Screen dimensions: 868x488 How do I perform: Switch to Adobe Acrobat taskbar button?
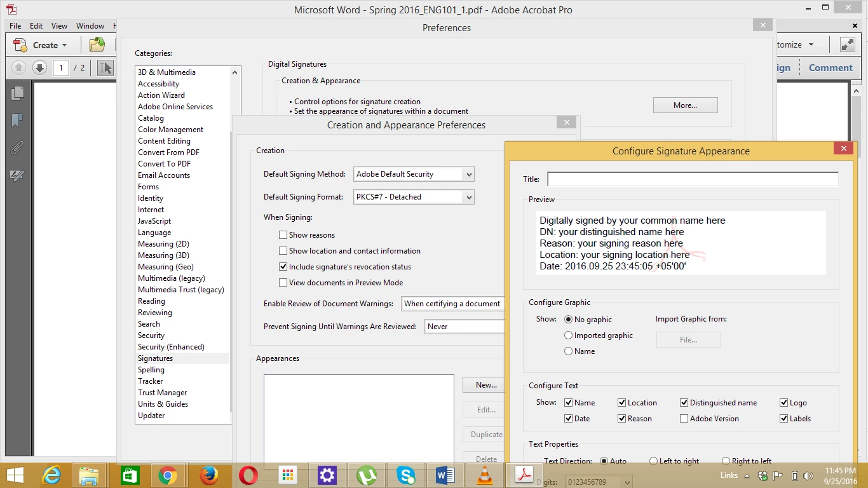(x=524, y=475)
